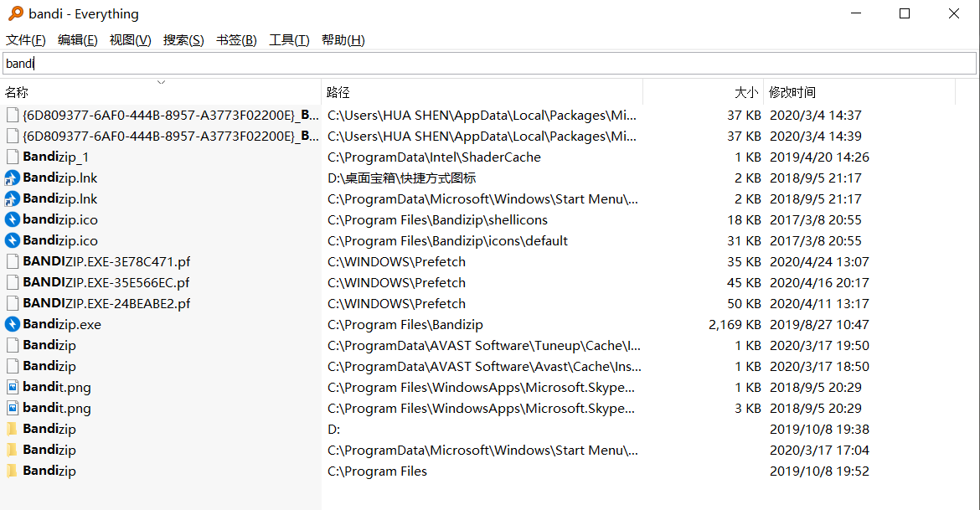This screenshot has height=510, width=980.
Task: Click path C:\Program Files of Bandizip folder
Action: click(377, 471)
